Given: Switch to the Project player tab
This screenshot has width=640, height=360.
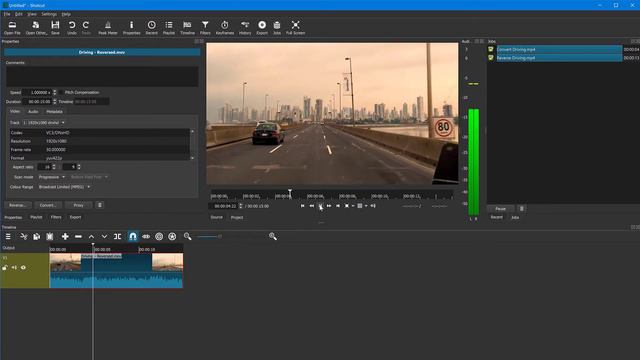Looking at the screenshot, I should (x=237, y=218).
